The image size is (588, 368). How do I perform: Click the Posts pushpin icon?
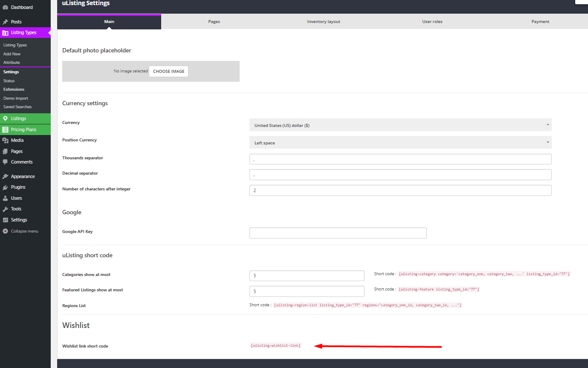5,22
